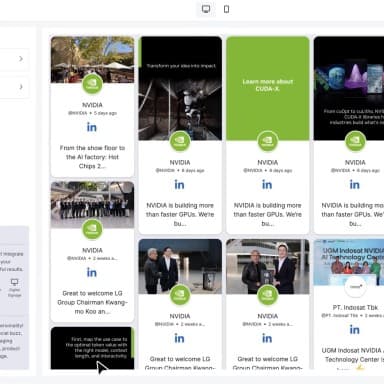Open the From cuOpt to cuLitho image

click(349, 88)
